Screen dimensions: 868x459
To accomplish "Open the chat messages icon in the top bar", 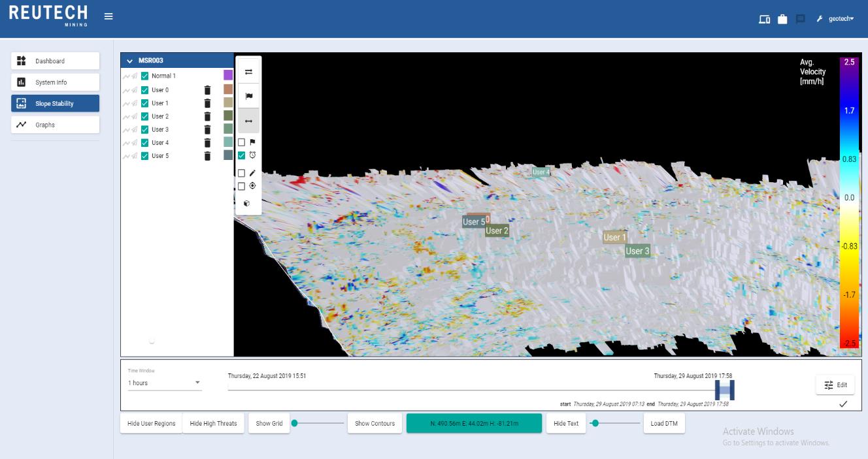I will point(800,19).
